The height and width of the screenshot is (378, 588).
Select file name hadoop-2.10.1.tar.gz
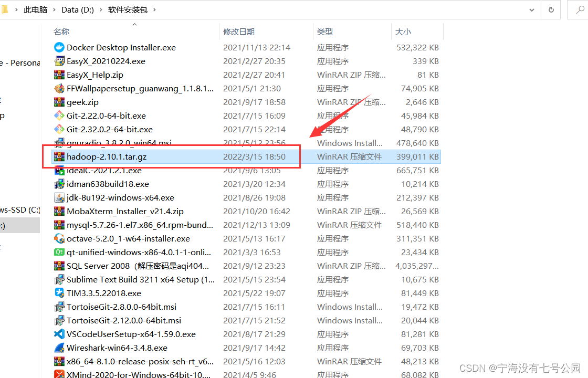click(x=107, y=157)
